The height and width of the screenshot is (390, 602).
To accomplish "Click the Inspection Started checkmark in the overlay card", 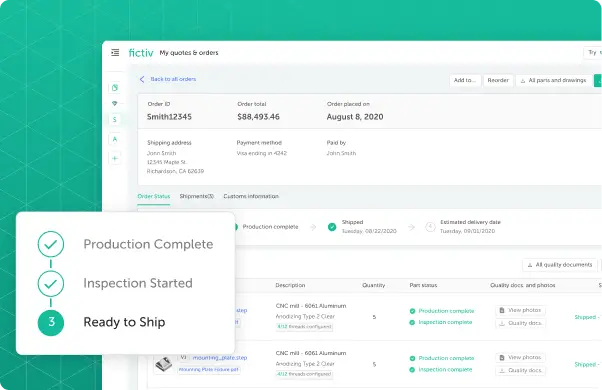I will 51,284.
